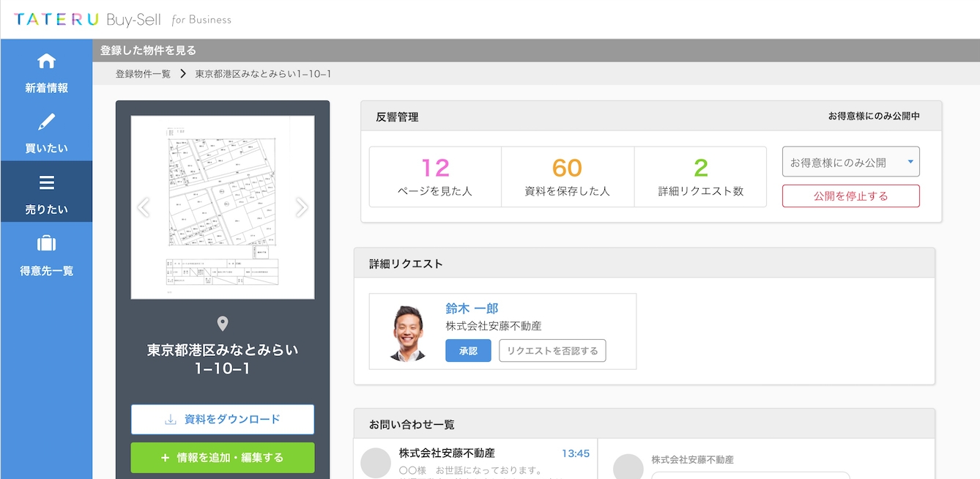Approve the request with the 承認 button

[467, 351]
